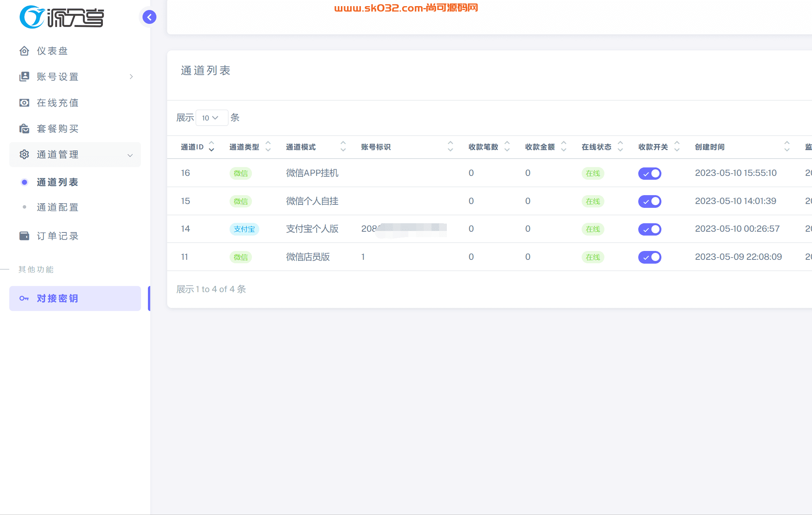The height and width of the screenshot is (515, 812).
Task: Open the page-size dropdown showing 10
Action: click(211, 118)
